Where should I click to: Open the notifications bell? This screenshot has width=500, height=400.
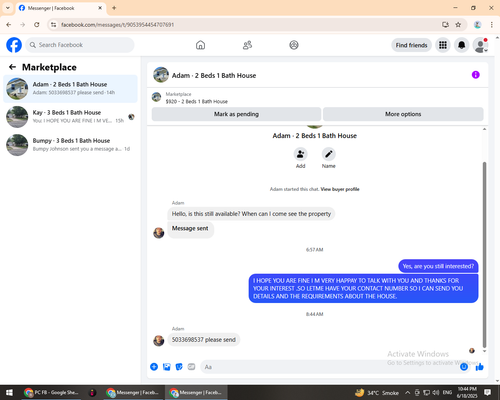[461, 45]
